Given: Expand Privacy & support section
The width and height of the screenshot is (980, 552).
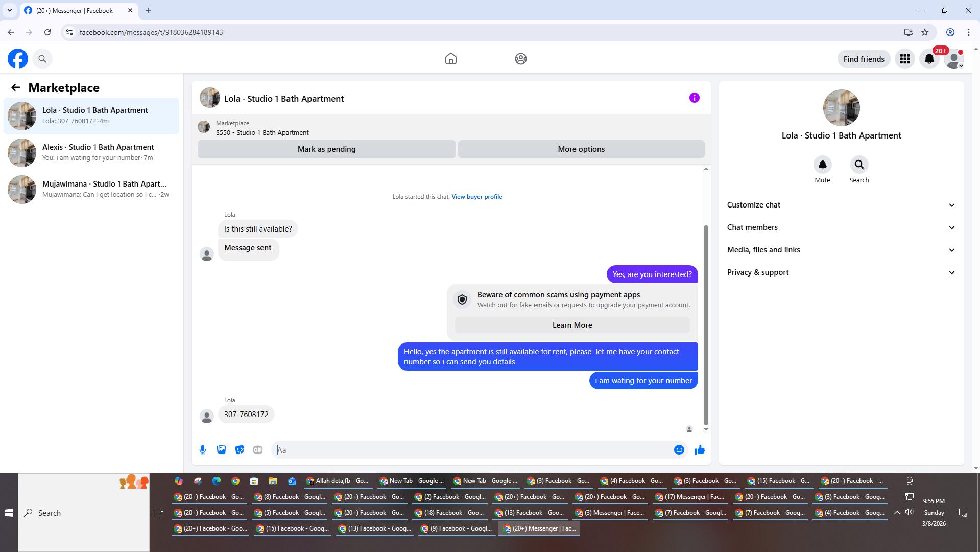Looking at the screenshot, I should [841, 272].
